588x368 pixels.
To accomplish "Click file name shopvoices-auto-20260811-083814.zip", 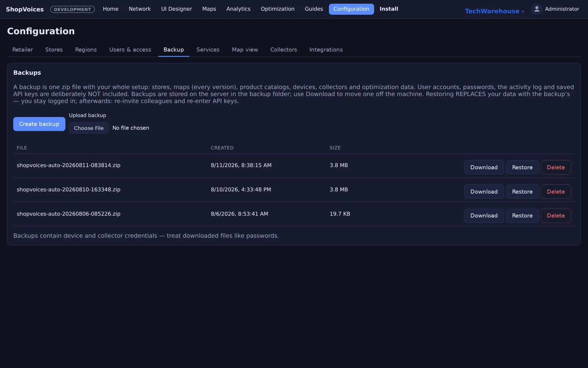I will click(68, 165).
